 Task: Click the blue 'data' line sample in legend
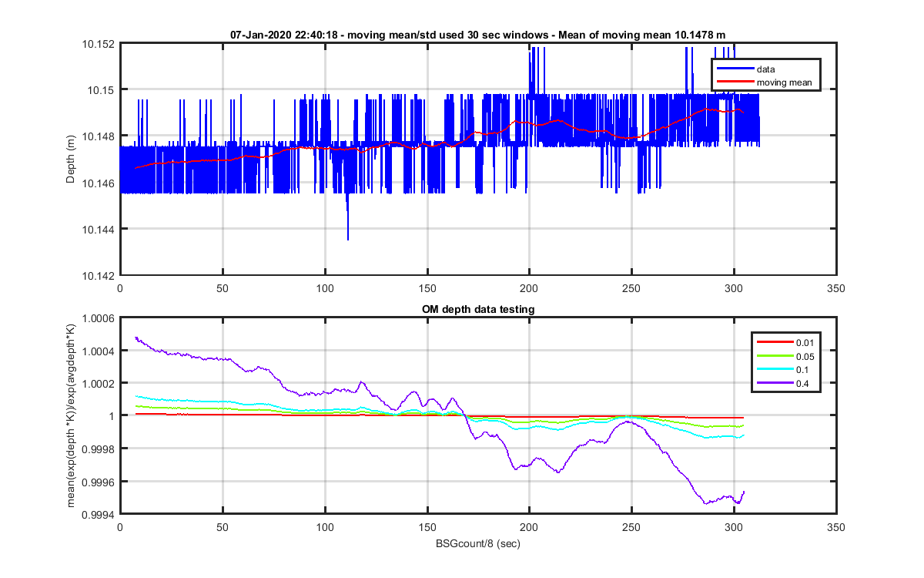tap(735, 69)
